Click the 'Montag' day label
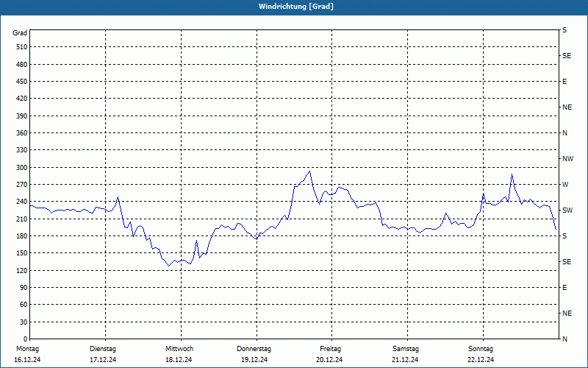The height and width of the screenshot is (368, 588). [27, 349]
